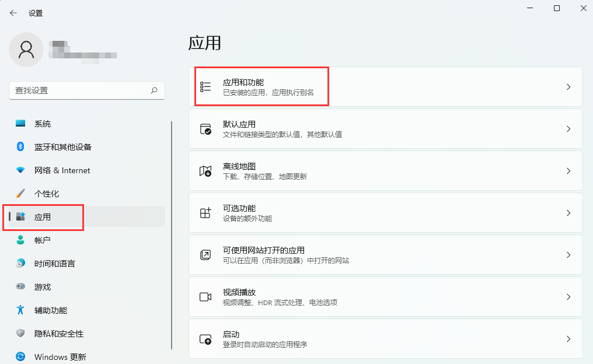The width and height of the screenshot is (593, 364).
Task: Expand 可选功能 chevron arrow
Action: pos(568,213)
